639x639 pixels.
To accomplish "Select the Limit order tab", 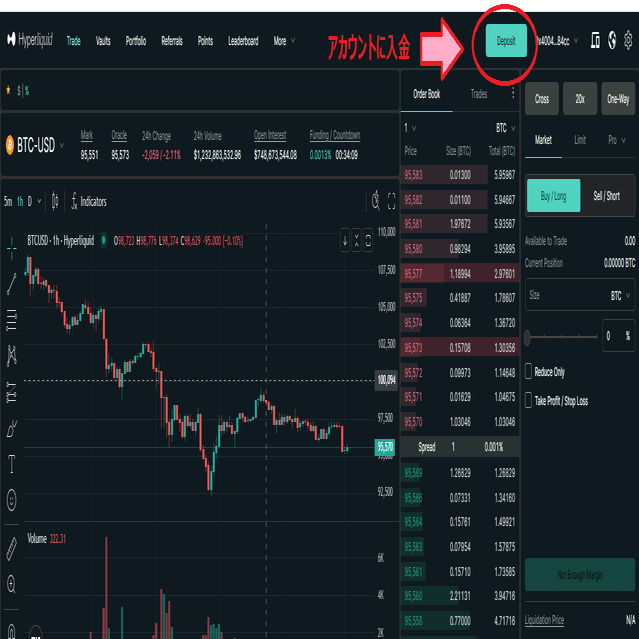I will (580, 140).
